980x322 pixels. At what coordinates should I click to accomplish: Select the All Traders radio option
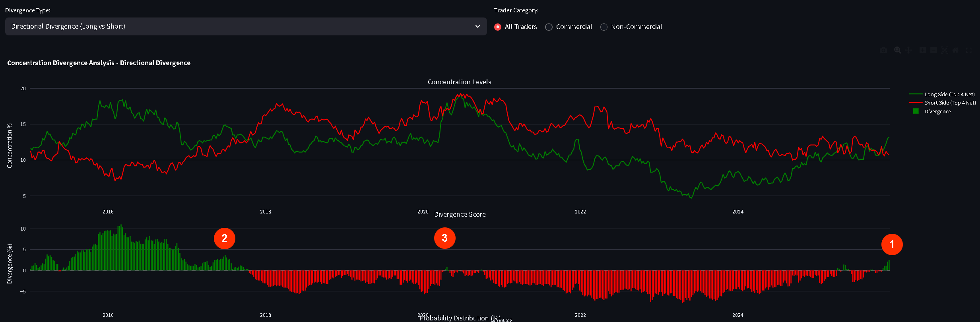[515, 27]
